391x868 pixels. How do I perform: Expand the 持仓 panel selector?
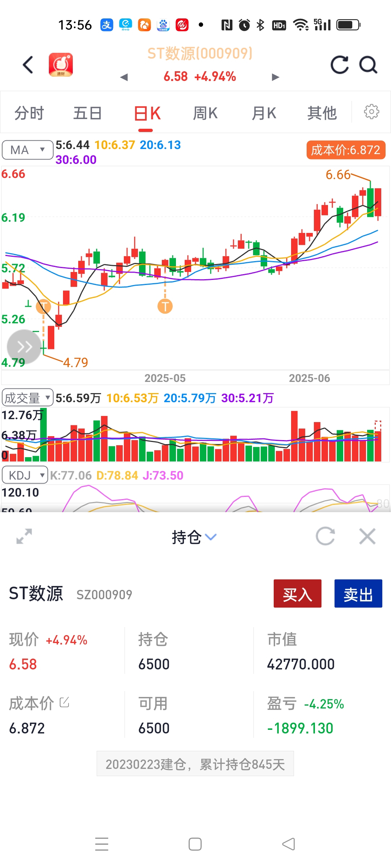(194, 537)
